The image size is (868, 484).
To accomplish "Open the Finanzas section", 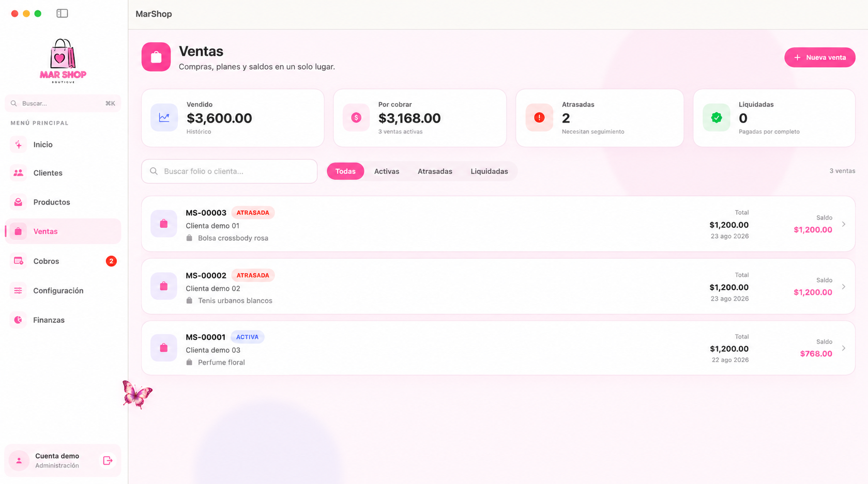I will tap(63, 320).
